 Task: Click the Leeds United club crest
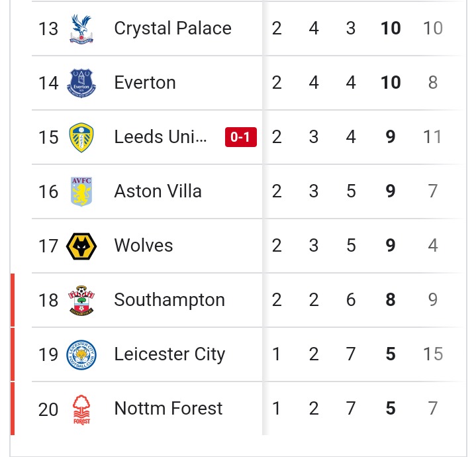[x=81, y=137]
